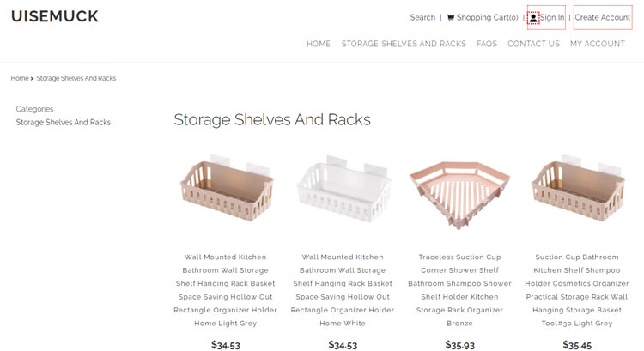
Task: Open light grey wall basket image
Action: (x=226, y=190)
